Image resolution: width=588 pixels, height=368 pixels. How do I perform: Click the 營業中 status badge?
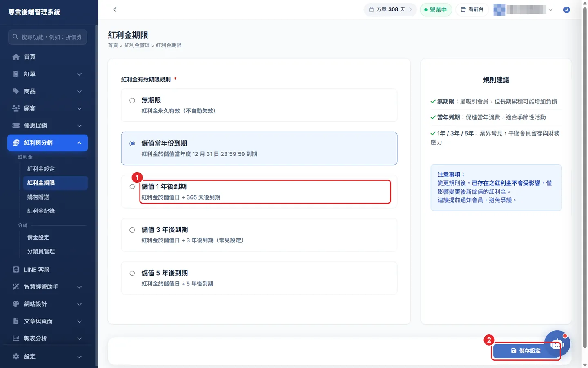(x=436, y=9)
